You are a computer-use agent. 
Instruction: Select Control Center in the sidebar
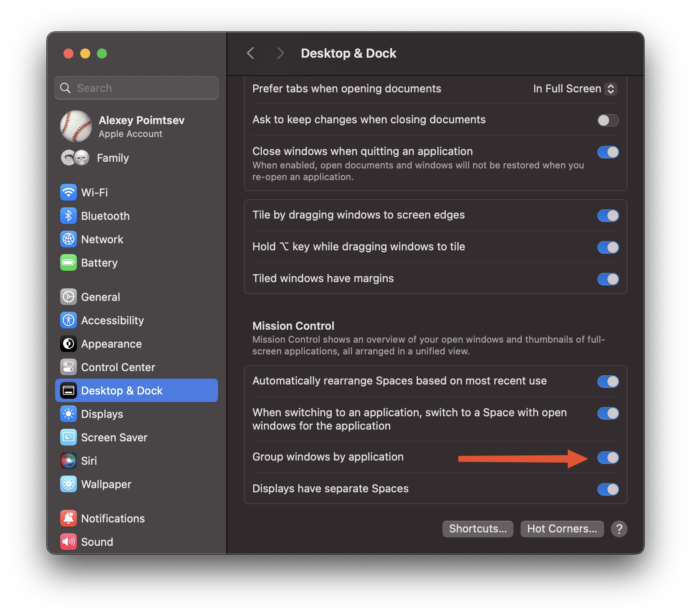(118, 367)
